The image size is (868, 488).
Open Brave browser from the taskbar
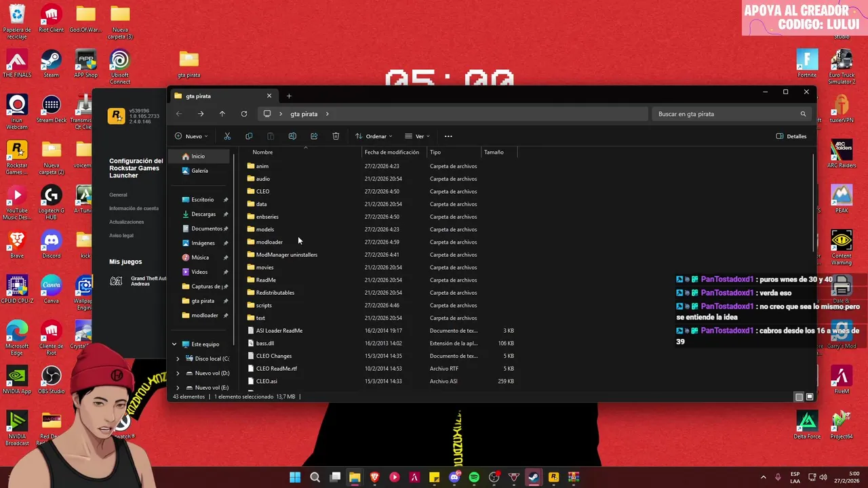click(x=374, y=477)
